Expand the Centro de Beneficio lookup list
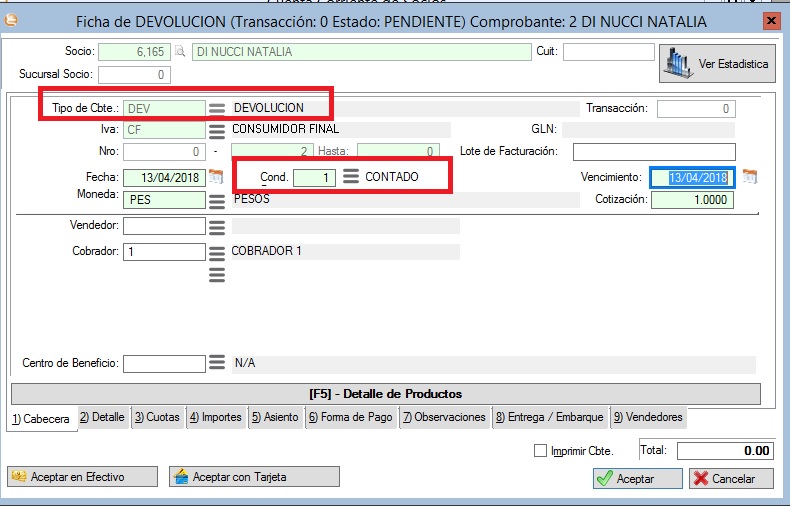Screen dimensions: 790x506 point(217,363)
